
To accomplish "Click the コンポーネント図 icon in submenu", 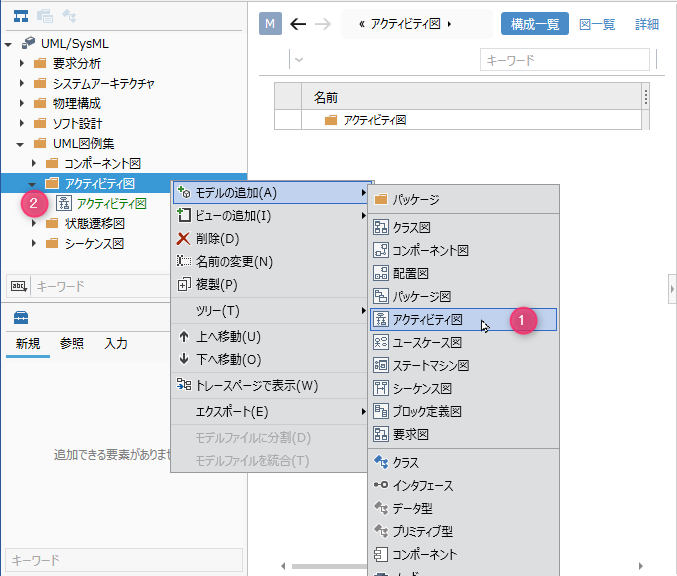I will (381, 250).
